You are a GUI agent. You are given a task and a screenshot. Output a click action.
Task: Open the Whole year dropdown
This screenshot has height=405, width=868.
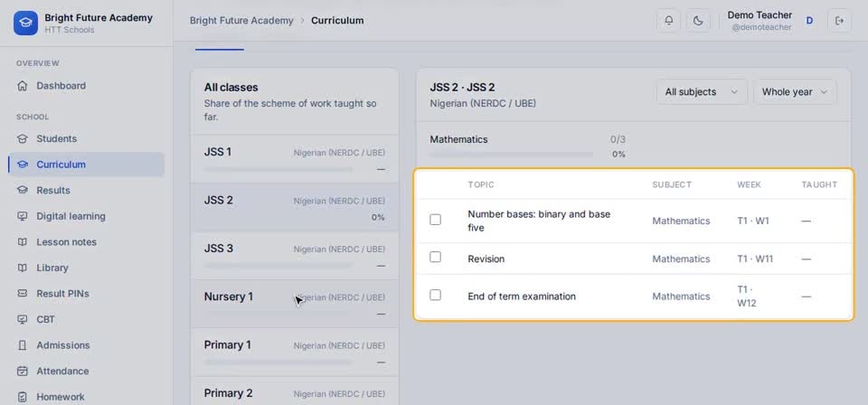[x=795, y=92]
